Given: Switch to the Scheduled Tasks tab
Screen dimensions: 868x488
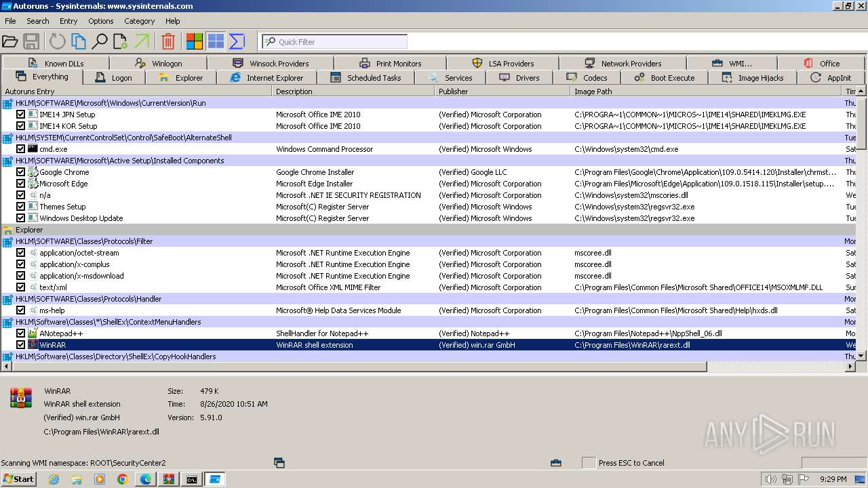Looking at the screenshot, I should [366, 78].
